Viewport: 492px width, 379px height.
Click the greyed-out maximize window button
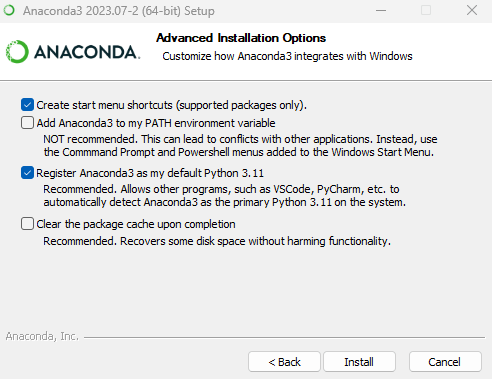point(426,10)
